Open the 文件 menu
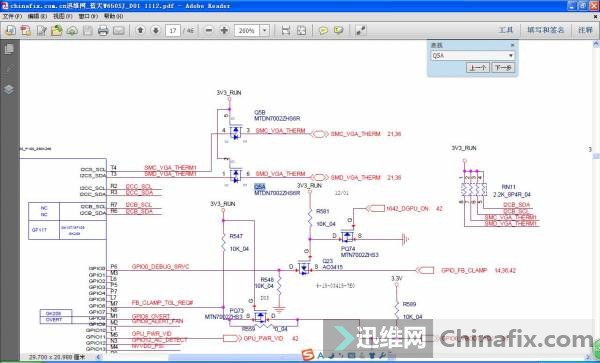The height and width of the screenshot is (363, 600). click(12, 16)
